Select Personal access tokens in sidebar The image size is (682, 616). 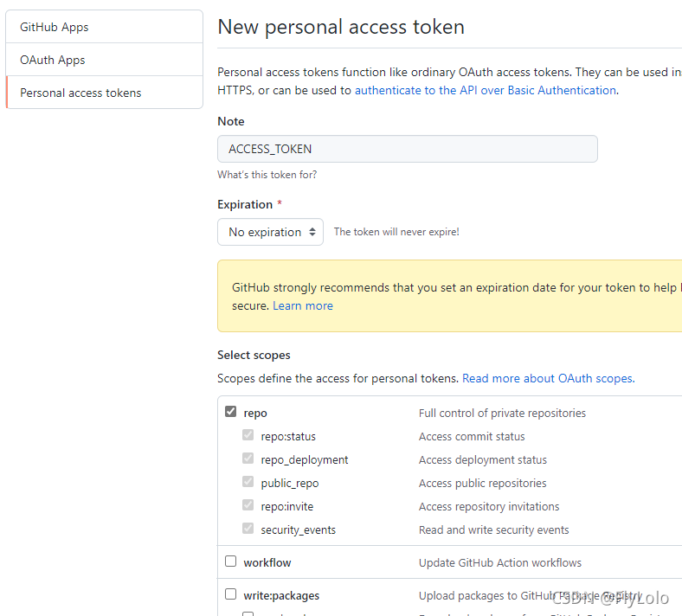(x=80, y=93)
